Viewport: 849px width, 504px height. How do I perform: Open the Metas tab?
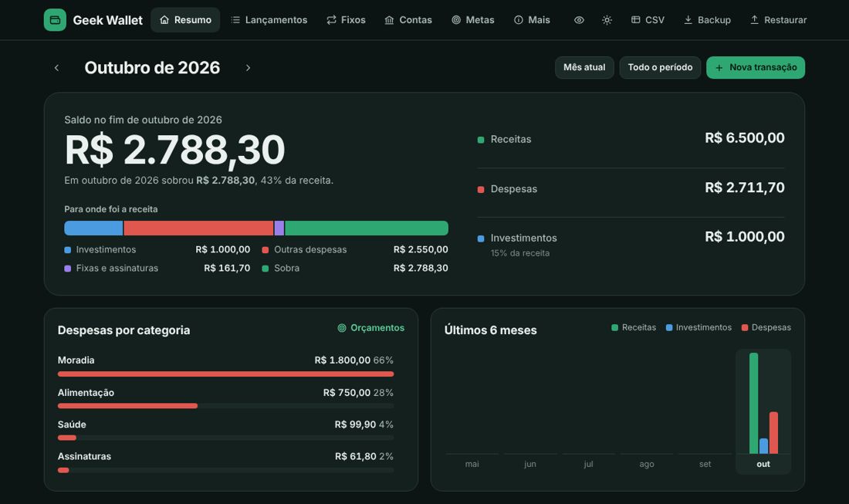tap(473, 20)
